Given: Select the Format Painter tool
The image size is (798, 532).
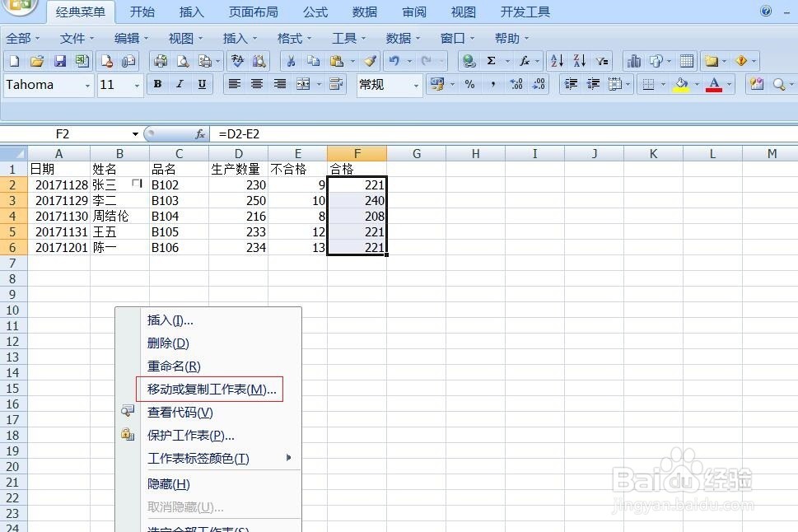Looking at the screenshot, I should [x=369, y=61].
